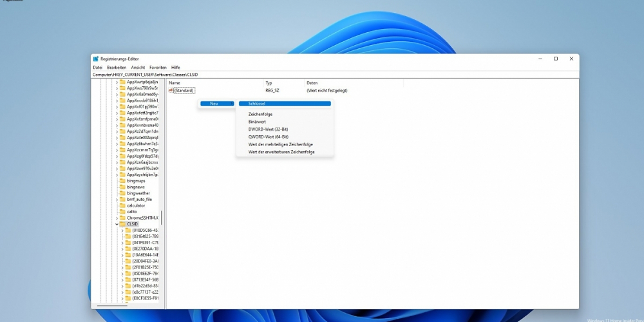This screenshot has width=644, height=322.
Task: Click the folder icon of AppXzwr976v2e0
Action: 122,168
